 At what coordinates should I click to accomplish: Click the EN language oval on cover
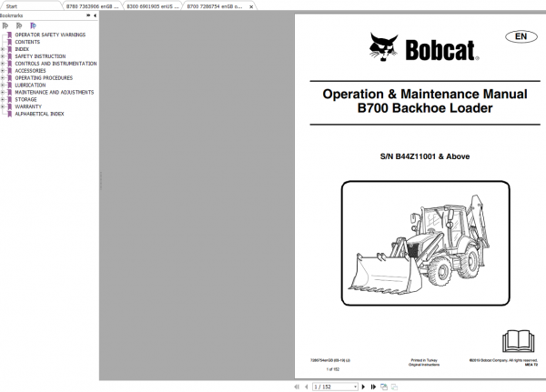pyautogui.click(x=521, y=36)
